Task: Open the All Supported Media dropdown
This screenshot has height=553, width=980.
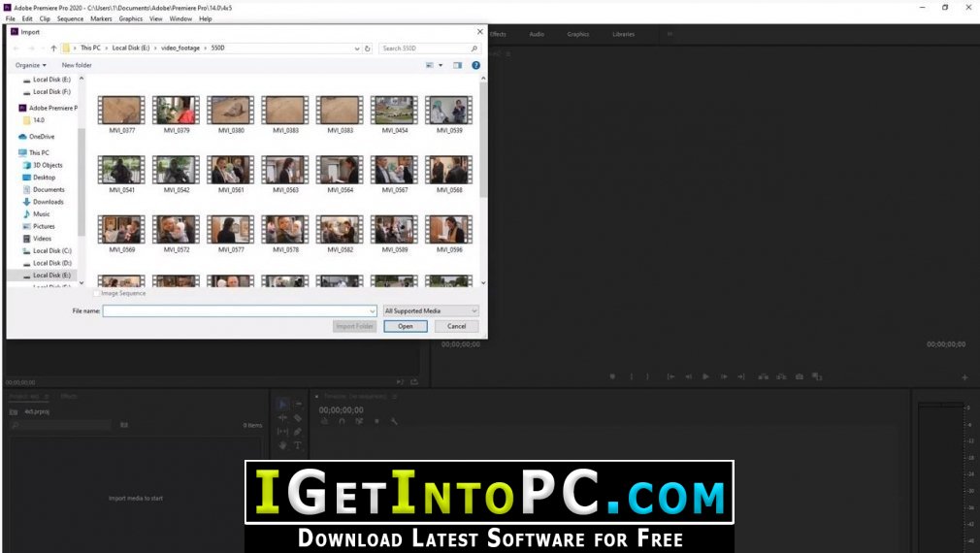Action: (431, 310)
